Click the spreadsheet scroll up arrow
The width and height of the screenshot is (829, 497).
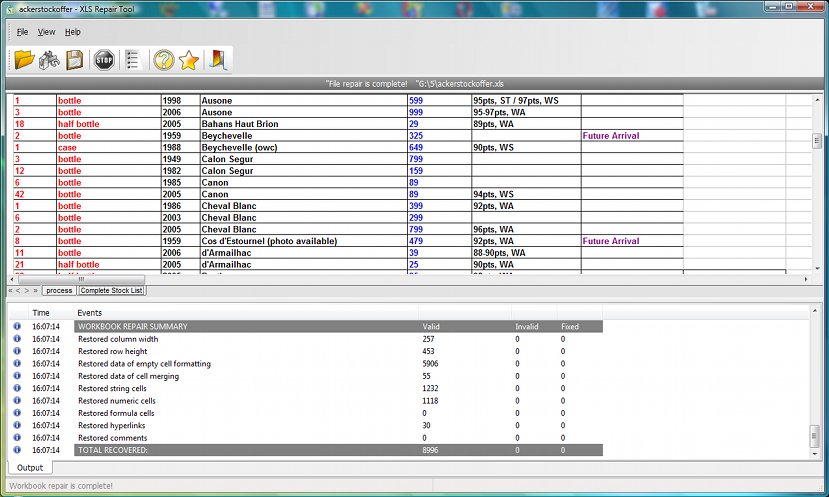point(816,99)
